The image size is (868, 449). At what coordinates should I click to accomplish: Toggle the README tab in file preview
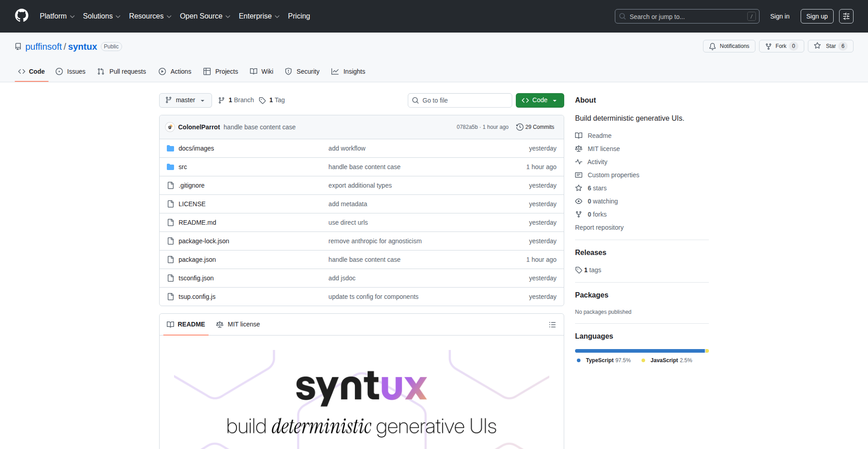[186, 324]
